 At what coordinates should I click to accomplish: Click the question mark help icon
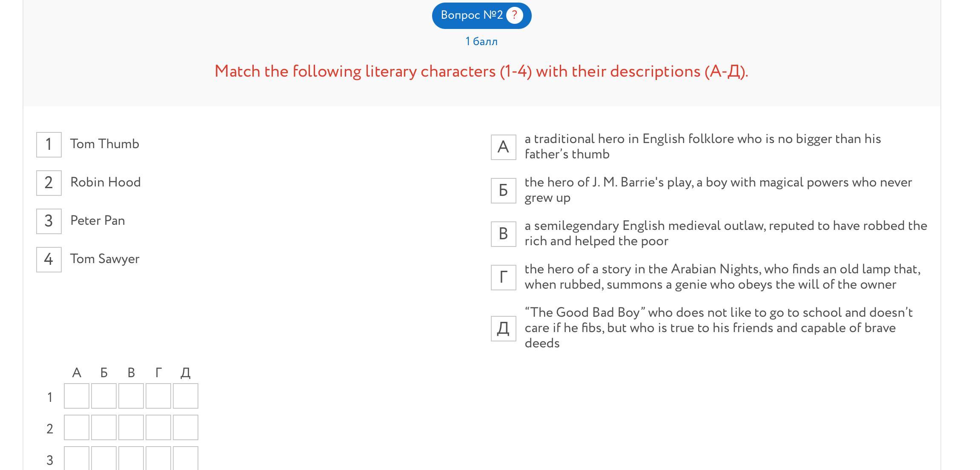point(514,16)
